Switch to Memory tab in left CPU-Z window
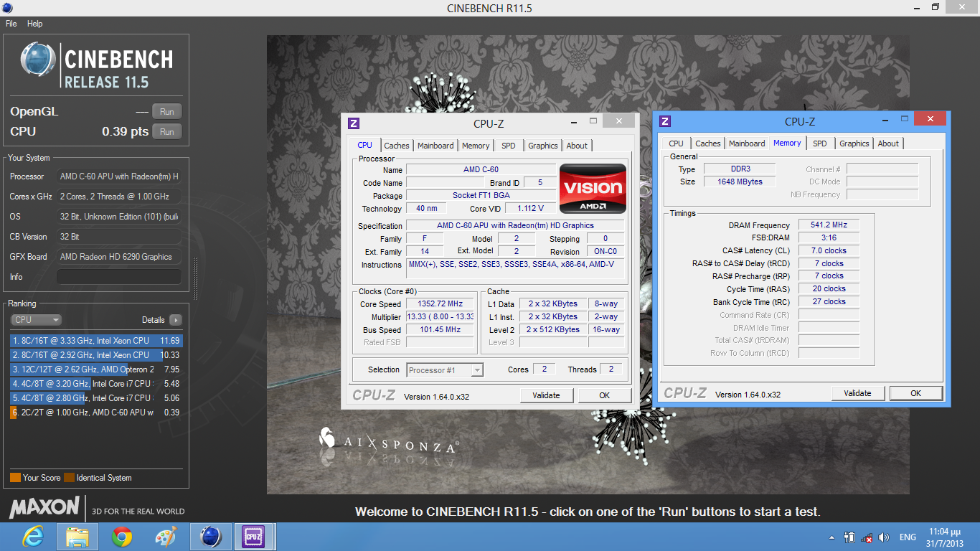980x551 pixels. 476,146
